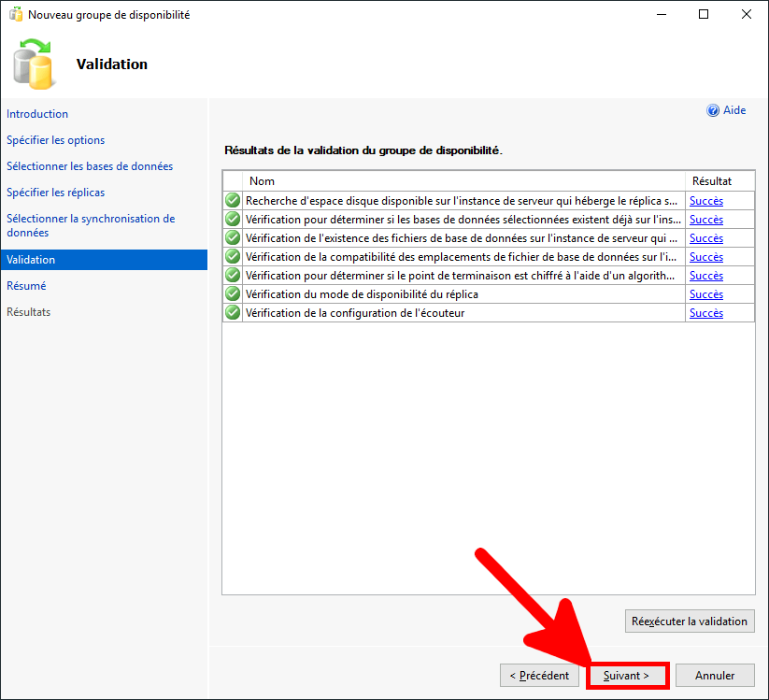Open the Spécifier les réplicas step
Image resolution: width=769 pixels, height=700 pixels.
pos(55,193)
